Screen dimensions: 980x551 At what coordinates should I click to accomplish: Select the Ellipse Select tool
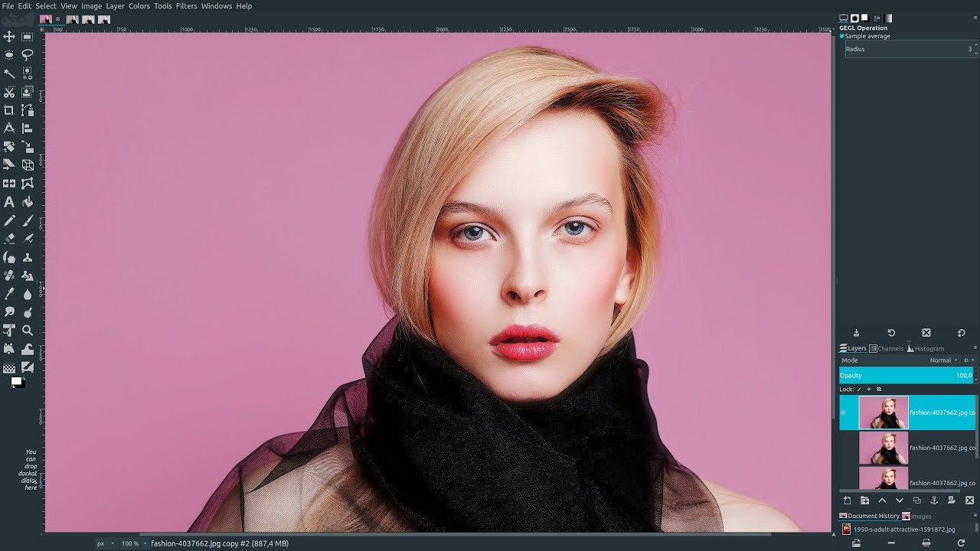(9, 54)
